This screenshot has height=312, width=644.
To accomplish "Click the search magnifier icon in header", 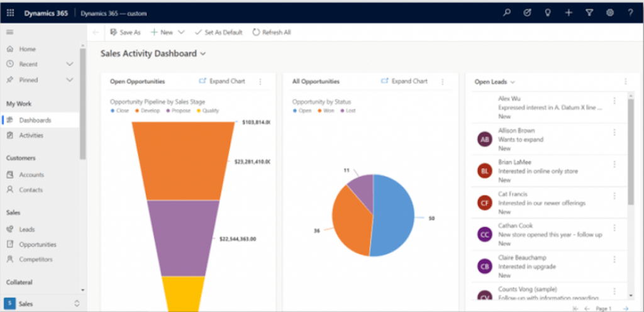I will 507,13.
